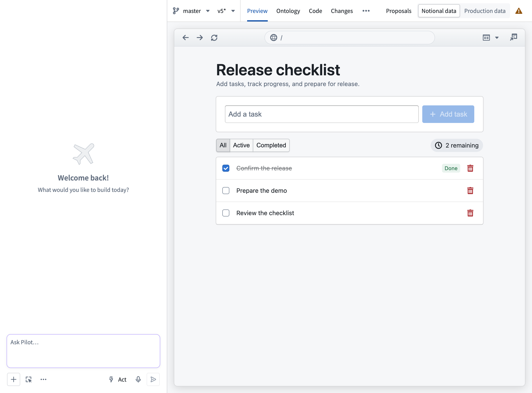Viewport: 532px width, 393px height.
Task: Send the Pilot message
Action: (x=153, y=379)
